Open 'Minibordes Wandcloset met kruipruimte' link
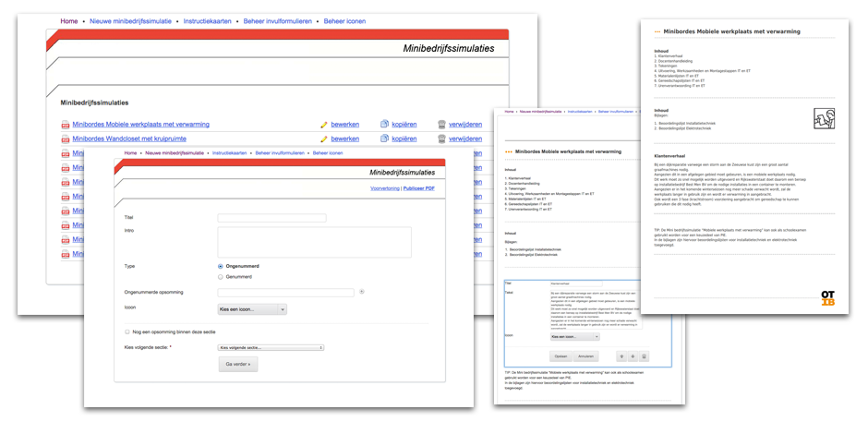868x434 pixels. [x=129, y=139]
